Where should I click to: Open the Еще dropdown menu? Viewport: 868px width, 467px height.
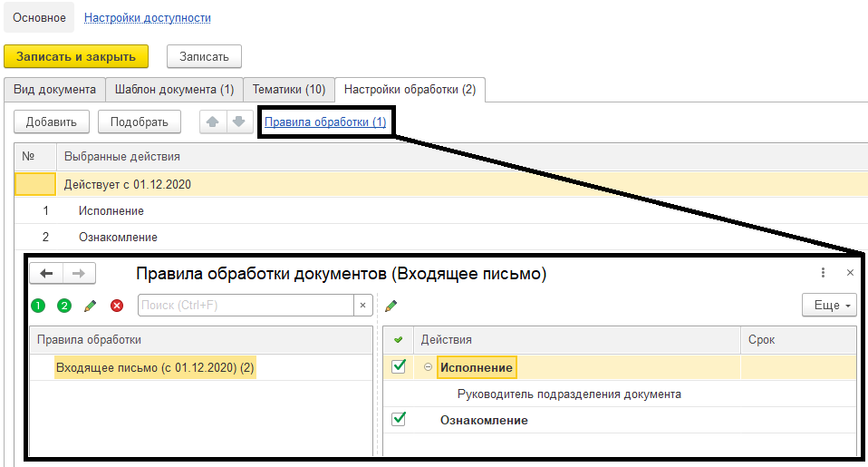[x=829, y=306]
